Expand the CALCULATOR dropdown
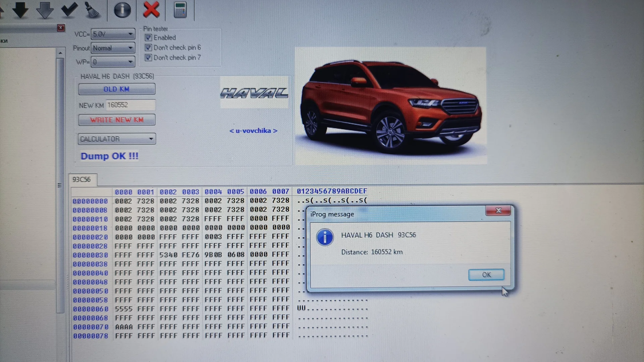Image resolution: width=644 pixels, height=362 pixels. (x=117, y=139)
